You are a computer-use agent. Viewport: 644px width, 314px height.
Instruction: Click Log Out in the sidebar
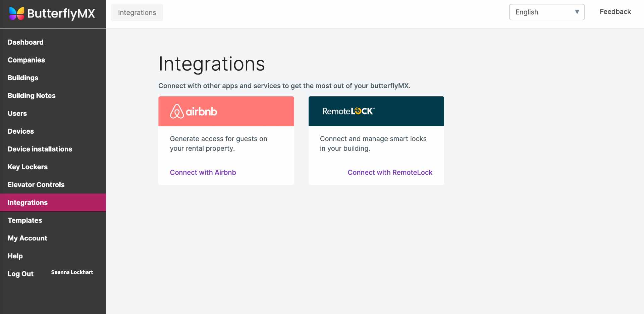(20, 273)
